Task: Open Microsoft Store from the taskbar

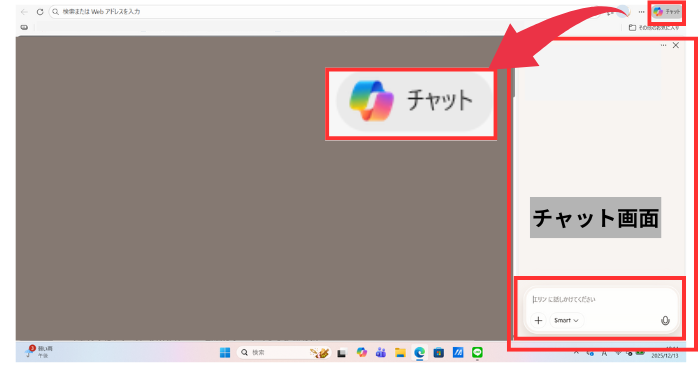Action: point(438,353)
